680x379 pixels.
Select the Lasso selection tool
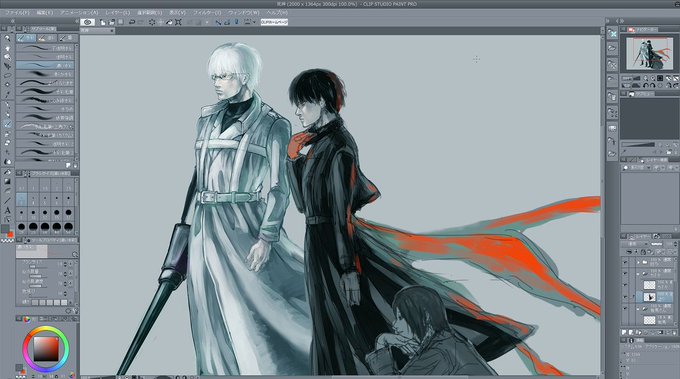[x=7, y=75]
